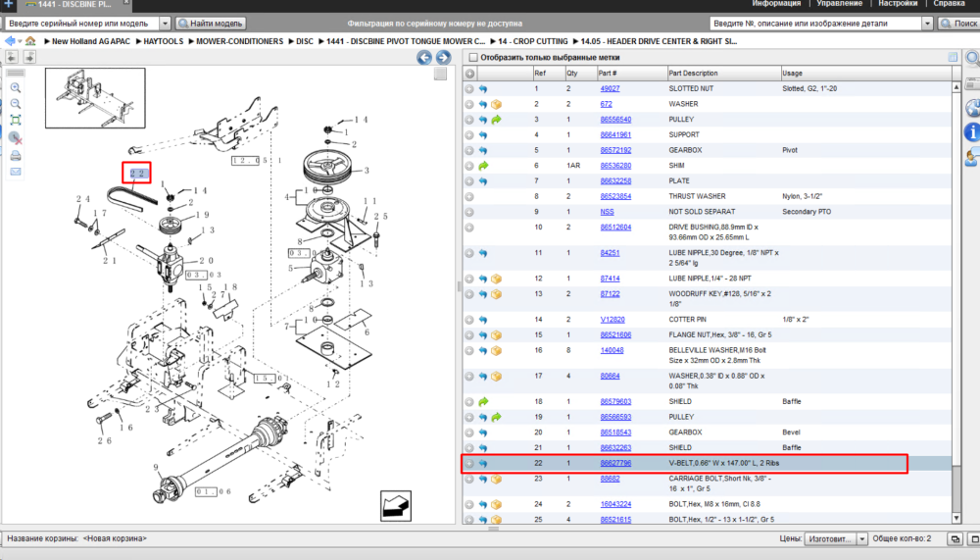
Task: Go to previous illustration arrow
Action: pos(424,58)
